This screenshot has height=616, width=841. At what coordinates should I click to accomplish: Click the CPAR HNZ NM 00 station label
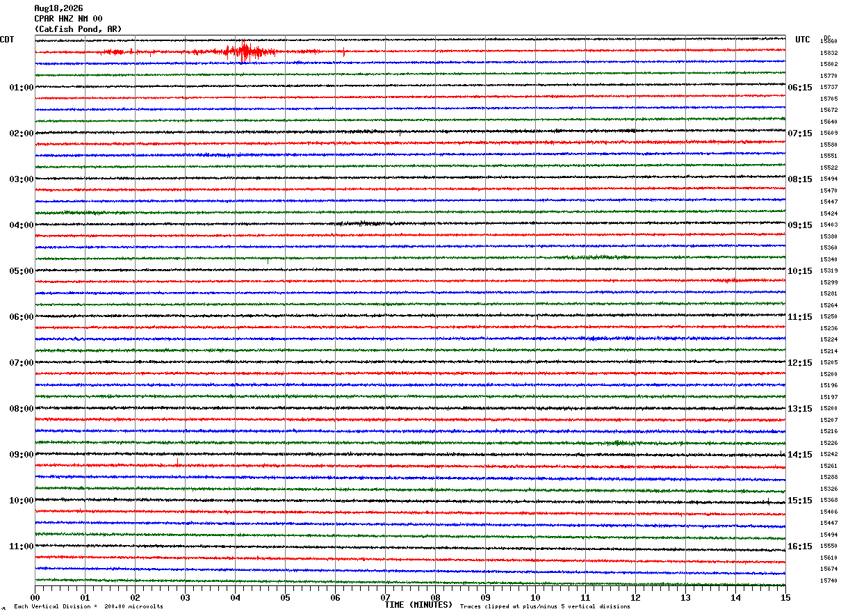point(68,19)
